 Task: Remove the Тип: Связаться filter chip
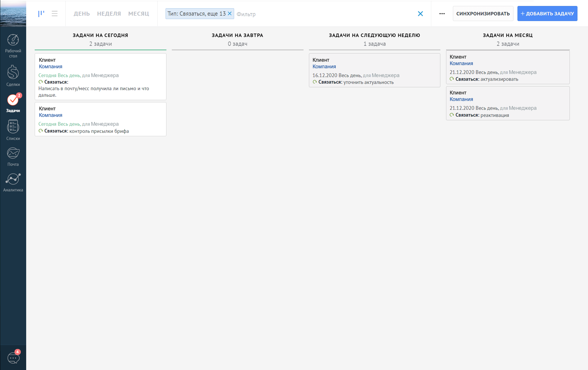pyautogui.click(x=230, y=14)
